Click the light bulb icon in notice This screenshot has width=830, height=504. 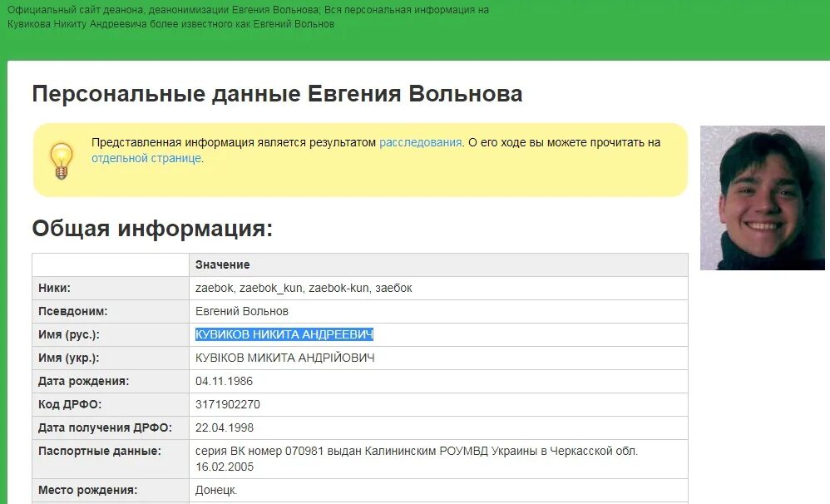(62, 161)
